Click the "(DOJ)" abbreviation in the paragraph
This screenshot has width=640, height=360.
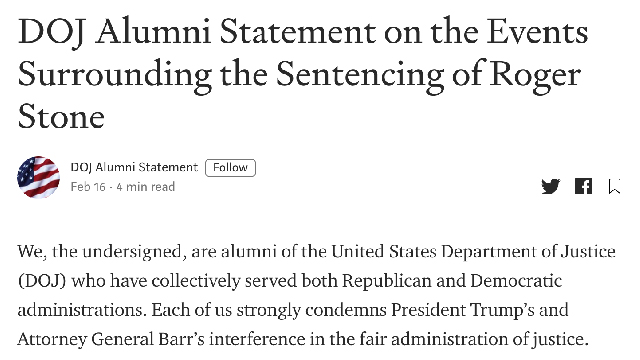click(42, 281)
